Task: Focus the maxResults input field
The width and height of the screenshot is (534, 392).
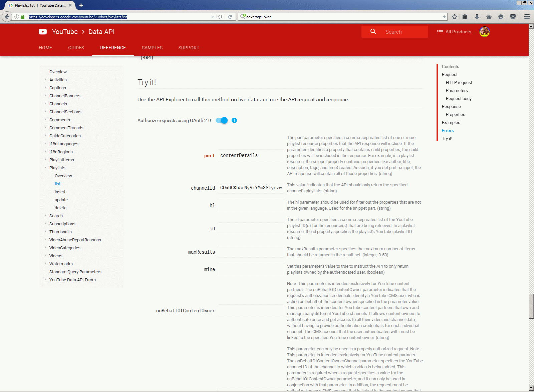Action: [251, 252]
